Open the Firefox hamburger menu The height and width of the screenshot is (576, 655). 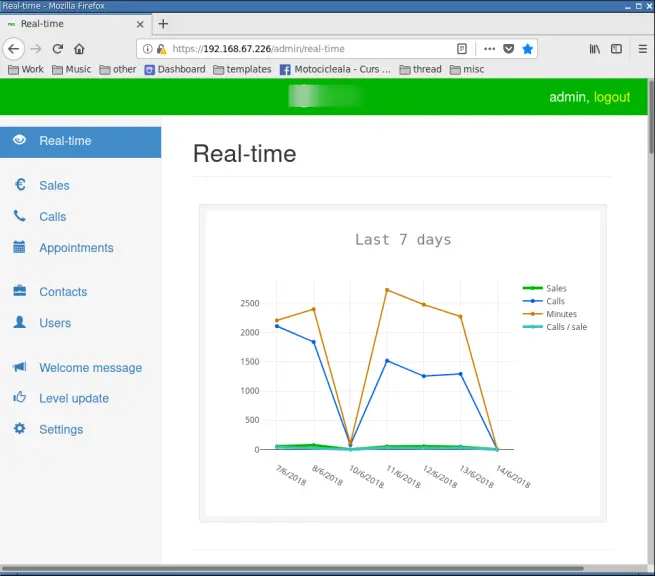[x=642, y=48]
